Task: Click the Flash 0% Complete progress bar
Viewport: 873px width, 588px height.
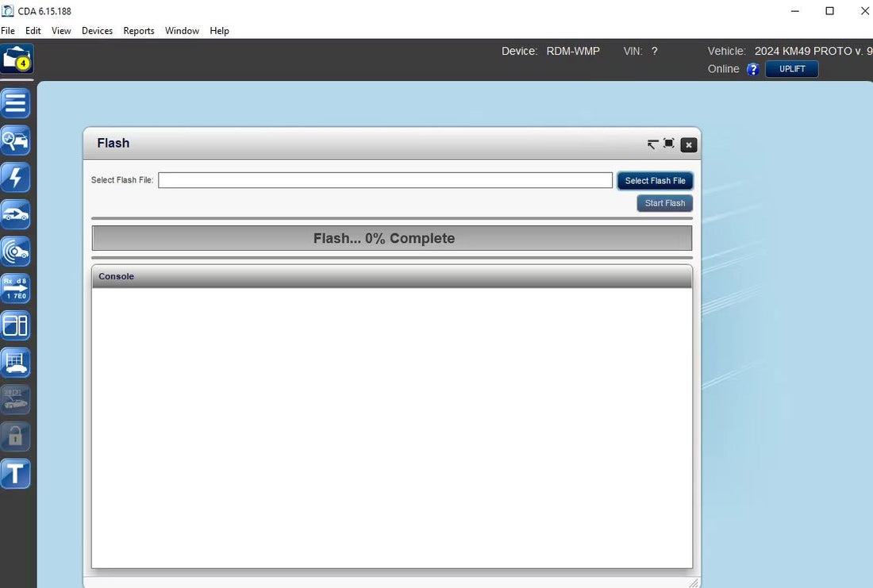Action: (391, 238)
